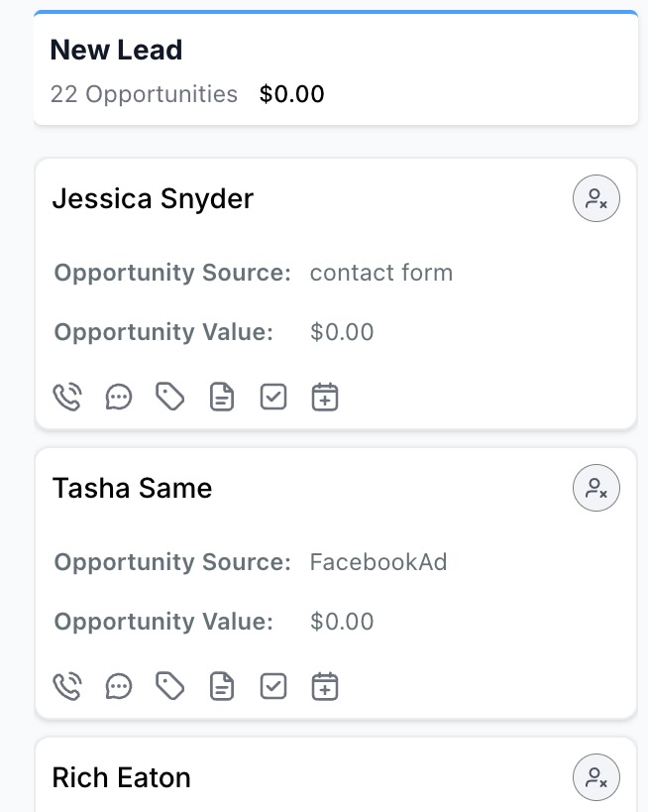Open message icon on Jessica Snyder card
Viewport: 648px width, 812px height.
click(119, 398)
